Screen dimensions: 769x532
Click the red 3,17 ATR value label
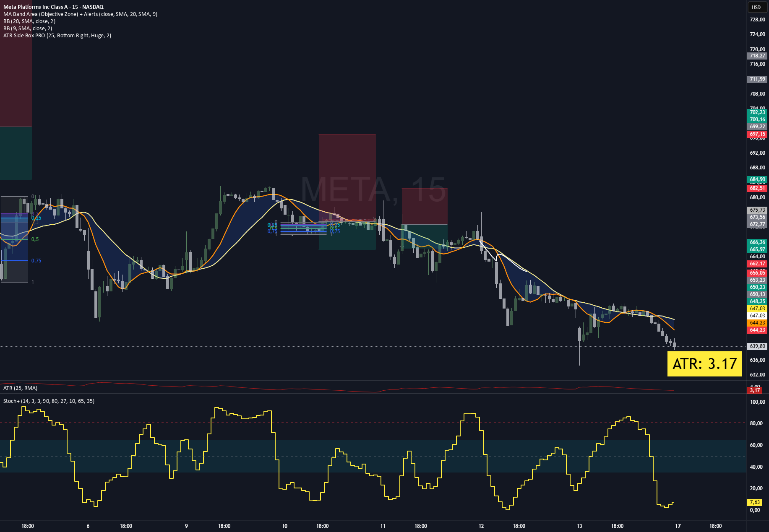point(755,390)
